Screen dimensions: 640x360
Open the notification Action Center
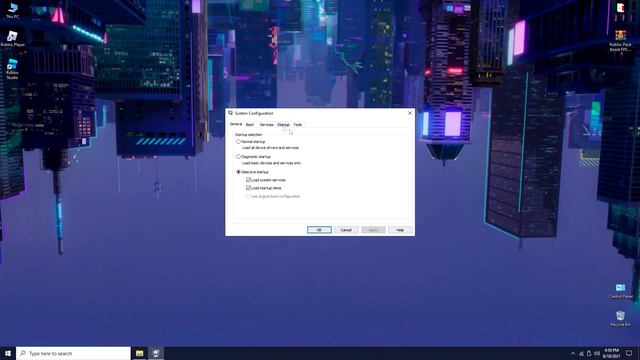(629, 353)
